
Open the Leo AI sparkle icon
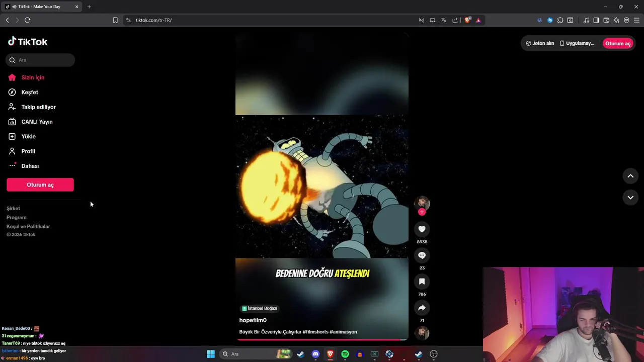click(616, 20)
